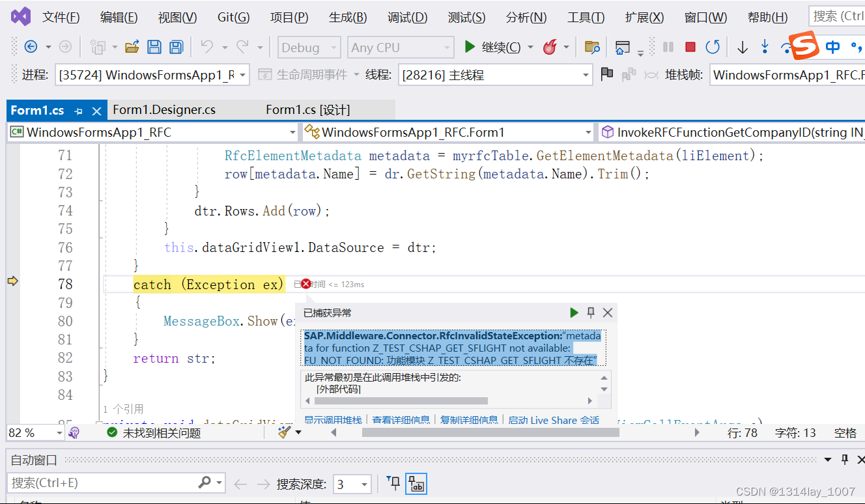
Task: Close the exception helper popup
Action: pos(608,313)
